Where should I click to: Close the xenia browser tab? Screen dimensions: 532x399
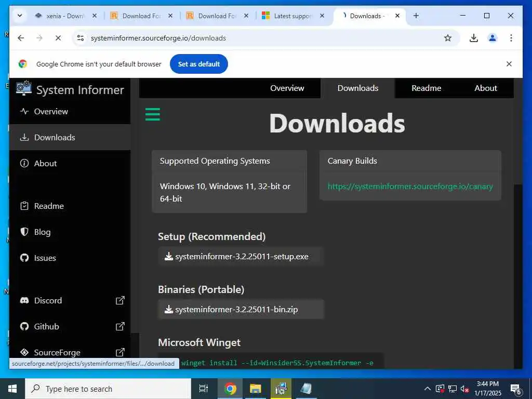click(95, 16)
